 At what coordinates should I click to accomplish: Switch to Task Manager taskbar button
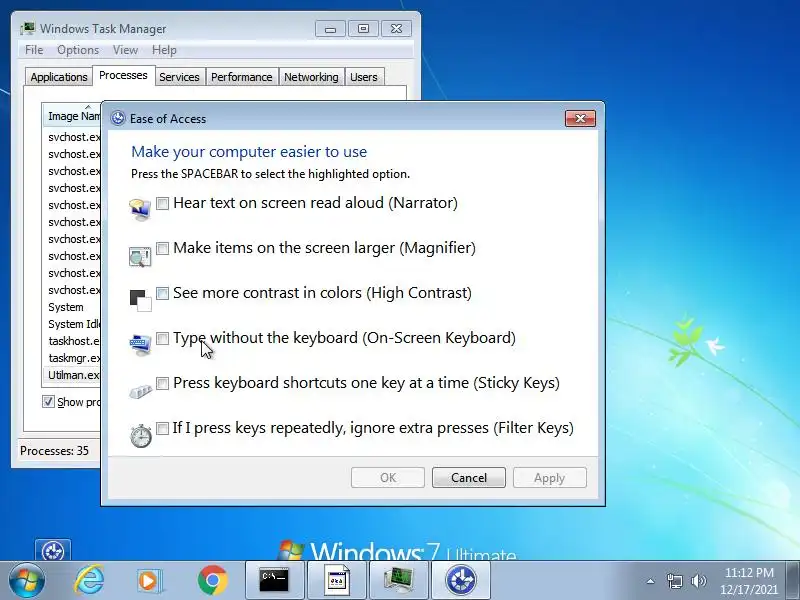[x=399, y=581]
